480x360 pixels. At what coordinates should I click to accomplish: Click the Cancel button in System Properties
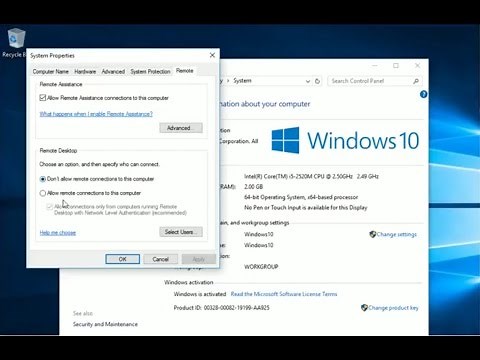pyautogui.click(x=161, y=259)
